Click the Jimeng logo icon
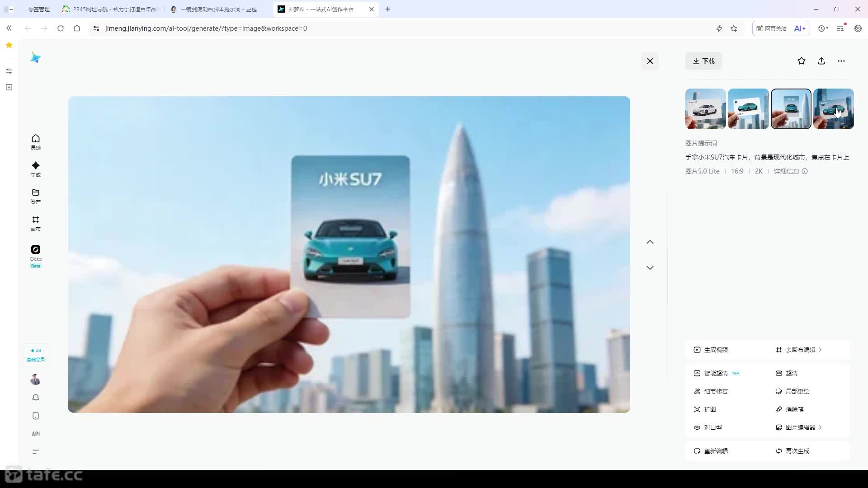This screenshot has width=868, height=488. tap(35, 57)
